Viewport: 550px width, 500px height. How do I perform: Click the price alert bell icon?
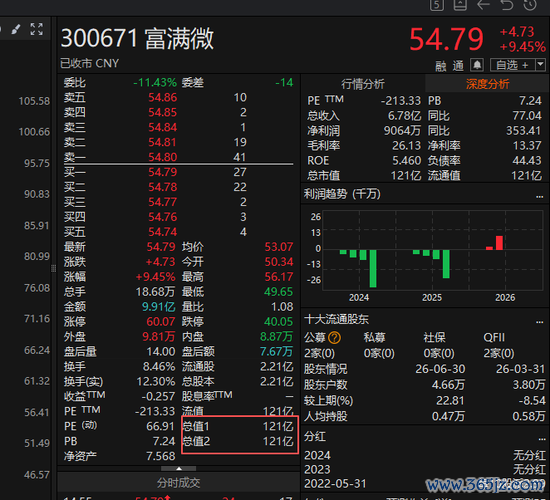[477, 65]
